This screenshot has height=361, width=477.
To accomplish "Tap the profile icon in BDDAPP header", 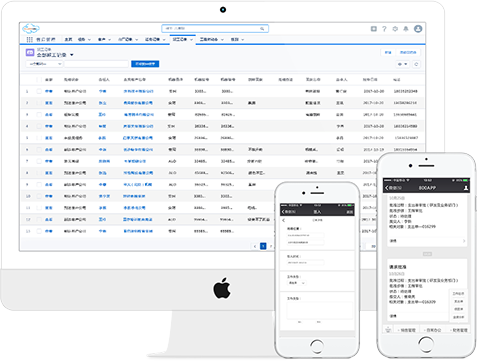I will coord(466,188).
